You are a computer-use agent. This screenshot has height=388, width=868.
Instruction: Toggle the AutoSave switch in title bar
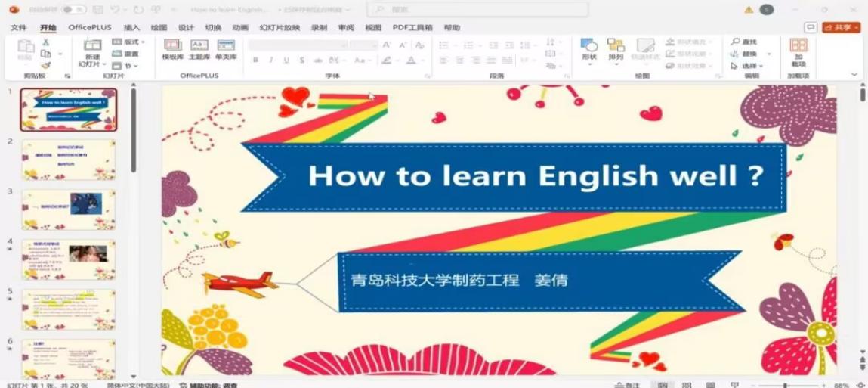tap(73, 10)
